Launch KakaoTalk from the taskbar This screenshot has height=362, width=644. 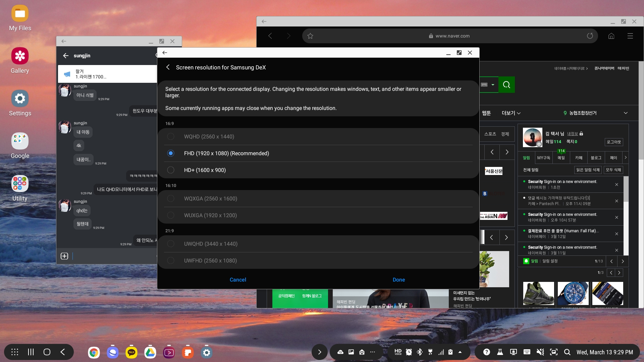pyautogui.click(x=131, y=352)
